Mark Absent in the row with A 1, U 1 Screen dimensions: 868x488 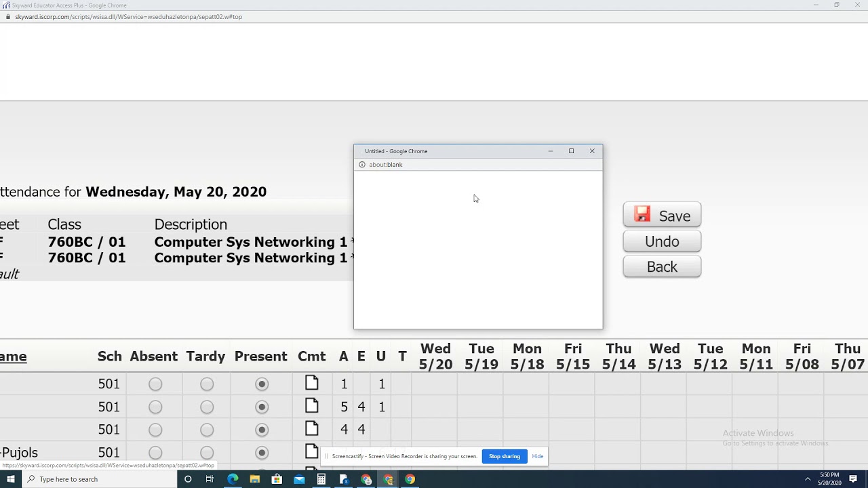coord(155,384)
